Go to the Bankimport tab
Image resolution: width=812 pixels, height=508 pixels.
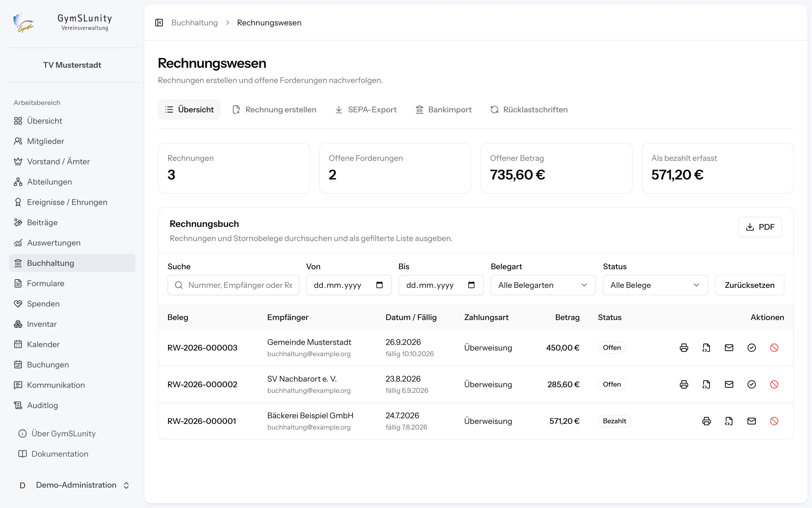point(443,110)
